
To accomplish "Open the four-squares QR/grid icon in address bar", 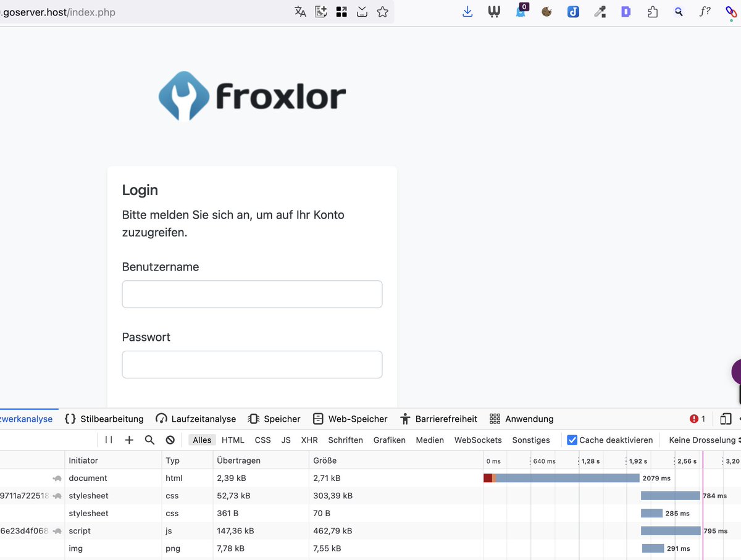I will (341, 12).
